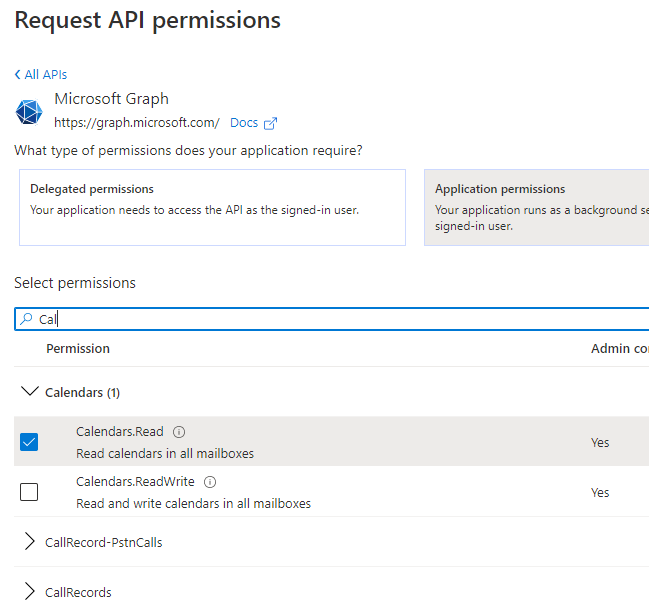Click the Calendars.Read permission name
The image size is (649, 600).
coord(120,432)
